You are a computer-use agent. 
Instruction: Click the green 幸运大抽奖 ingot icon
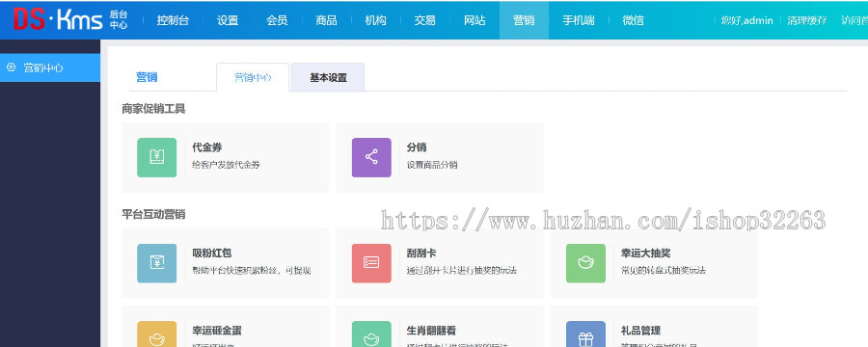pyautogui.click(x=585, y=263)
